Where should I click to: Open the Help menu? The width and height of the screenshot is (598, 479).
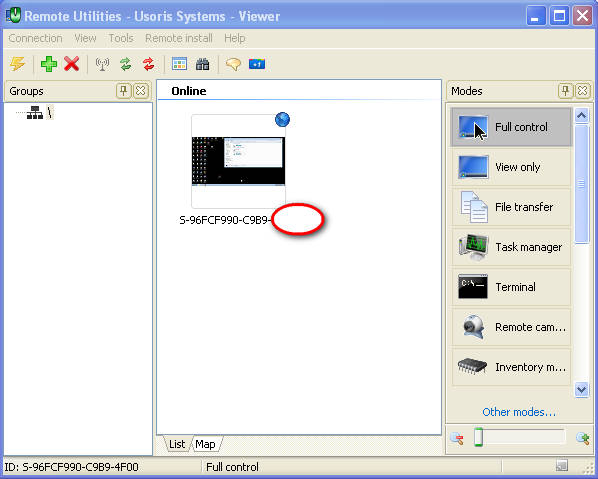coord(235,38)
